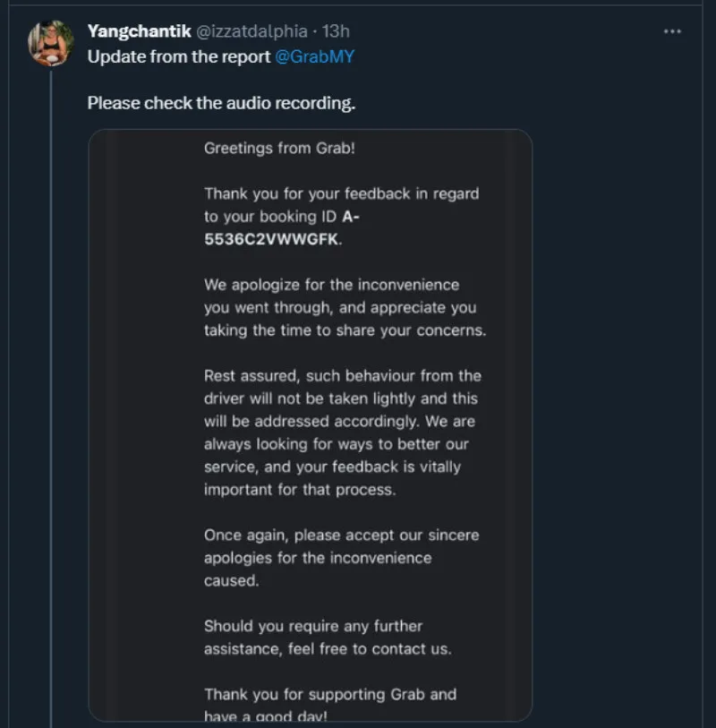Click "Please check the audio recording." text

[x=221, y=102]
